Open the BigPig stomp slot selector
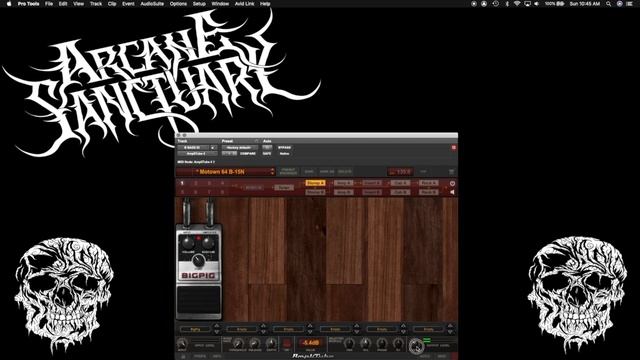The width and height of the screenshot is (640, 360). coord(196,329)
